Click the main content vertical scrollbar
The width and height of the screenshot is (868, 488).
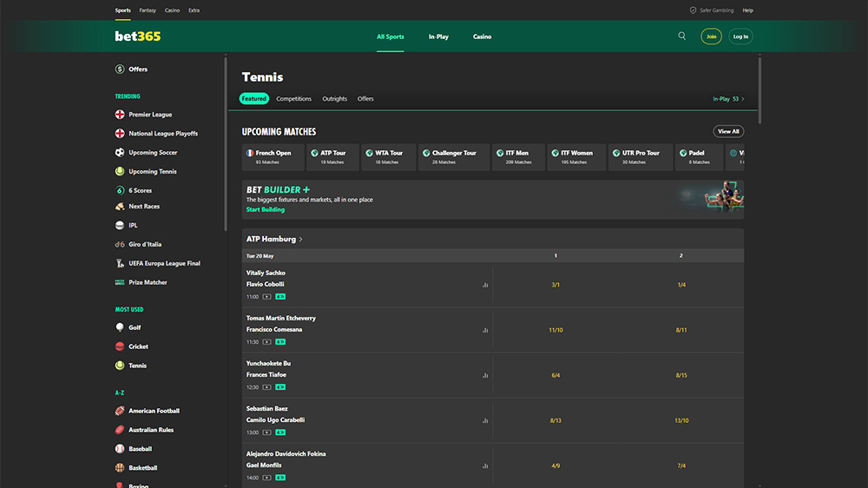(x=759, y=89)
